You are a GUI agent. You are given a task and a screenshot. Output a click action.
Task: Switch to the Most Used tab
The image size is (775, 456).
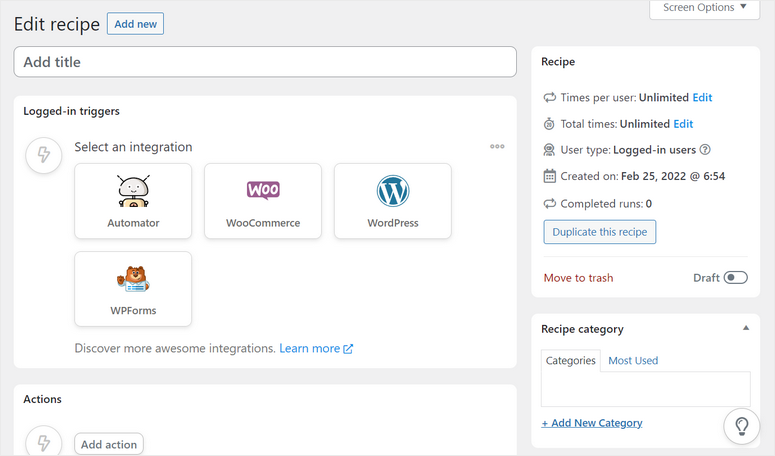tap(633, 360)
